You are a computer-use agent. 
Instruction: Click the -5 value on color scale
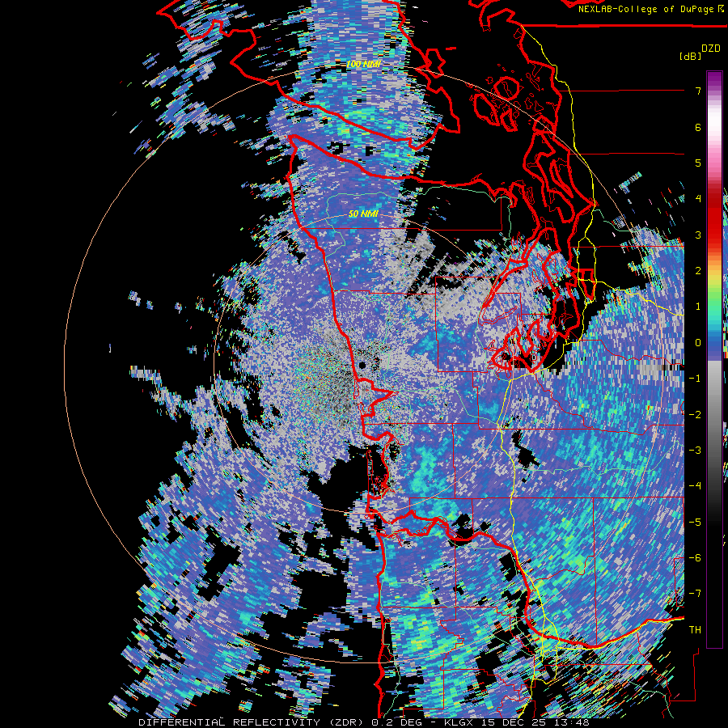click(x=695, y=522)
